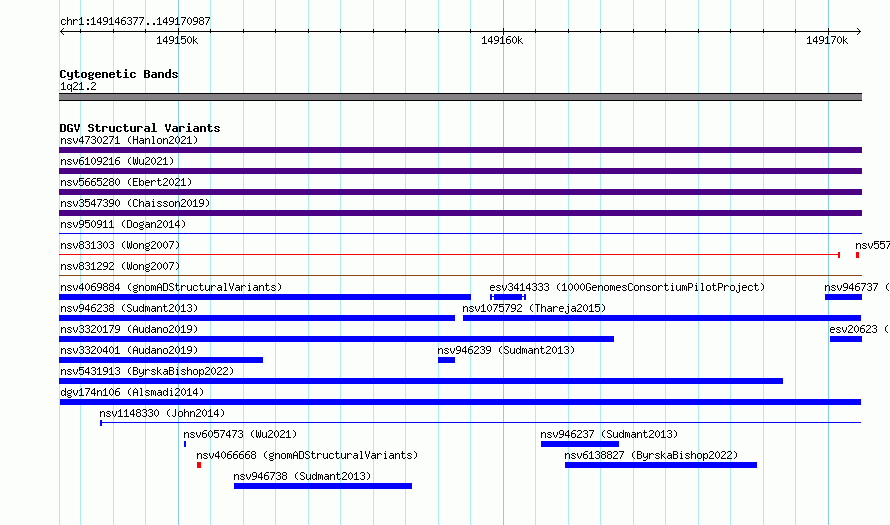Screen dimensions: 890x525
Task: Click the 1q21.2 band label
Action: 78,86
